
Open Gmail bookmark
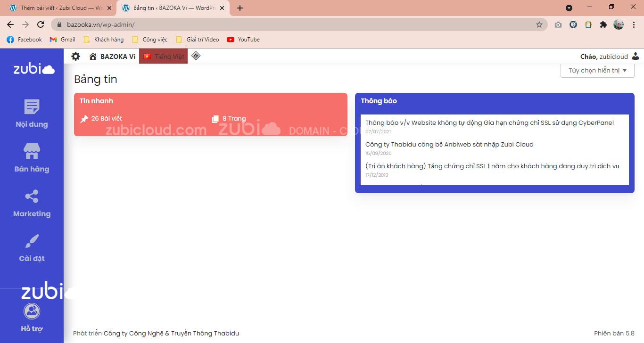63,40
